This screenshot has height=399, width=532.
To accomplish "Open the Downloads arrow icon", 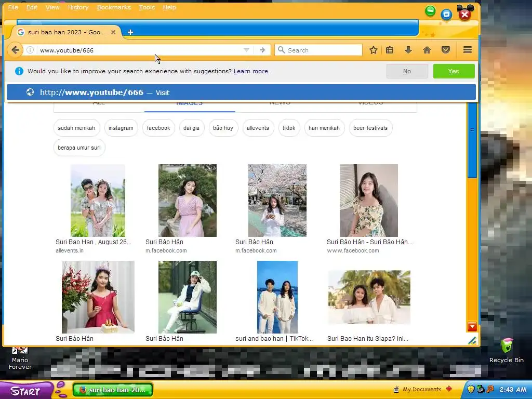I will point(408,50).
